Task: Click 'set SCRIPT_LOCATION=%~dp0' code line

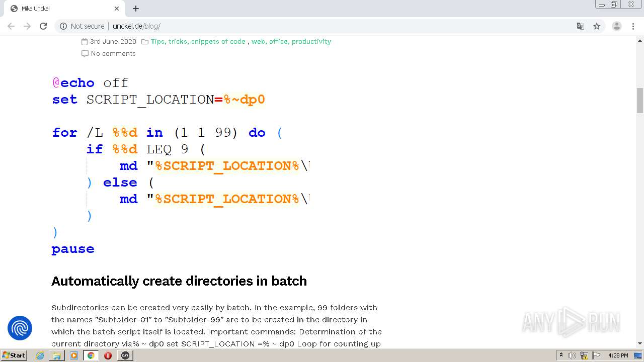Action: (x=158, y=100)
